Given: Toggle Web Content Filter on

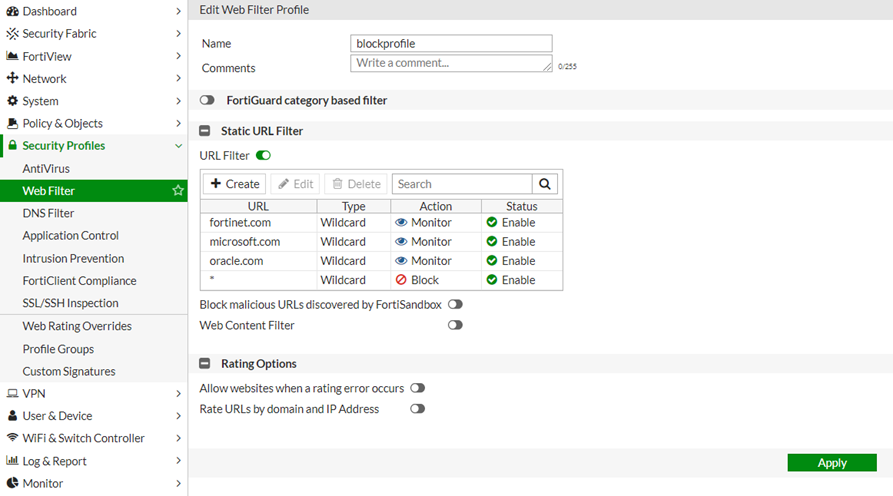Looking at the screenshot, I should (455, 325).
